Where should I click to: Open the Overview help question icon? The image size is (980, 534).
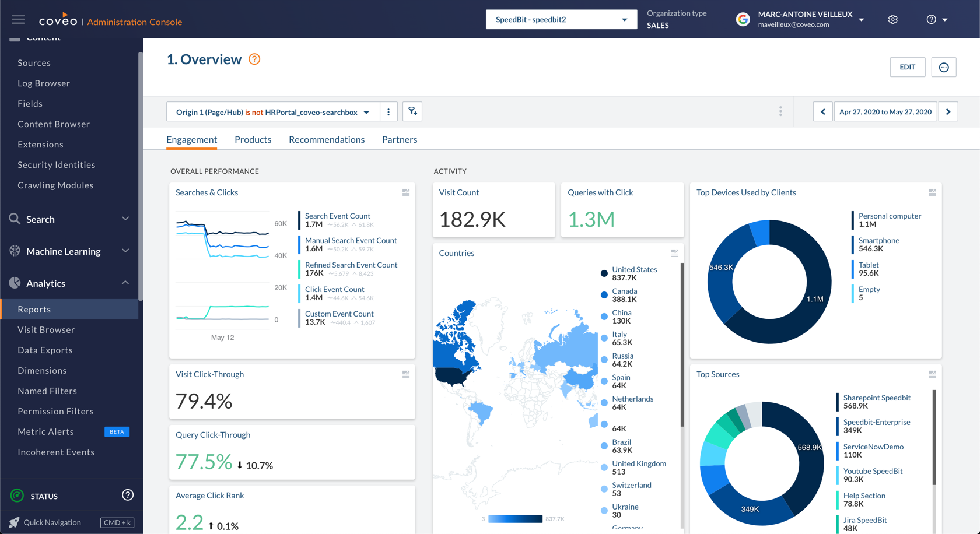254,59
